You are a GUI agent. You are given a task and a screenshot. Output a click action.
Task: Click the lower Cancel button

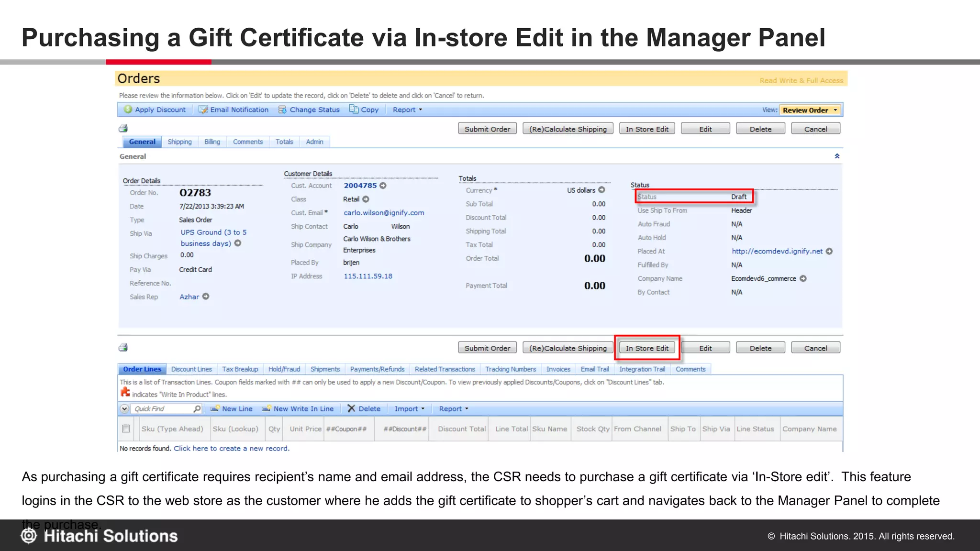coord(815,348)
